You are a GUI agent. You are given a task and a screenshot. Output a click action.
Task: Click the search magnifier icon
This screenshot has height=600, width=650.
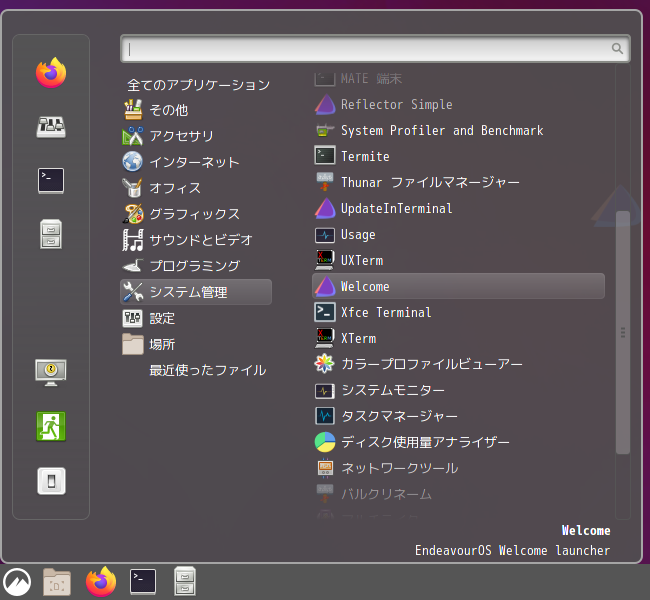pos(617,49)
